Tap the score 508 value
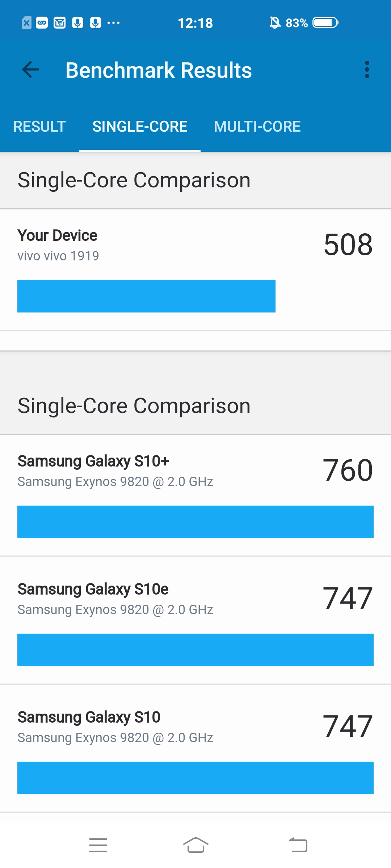The image size is (391, 868). [348, 244]
